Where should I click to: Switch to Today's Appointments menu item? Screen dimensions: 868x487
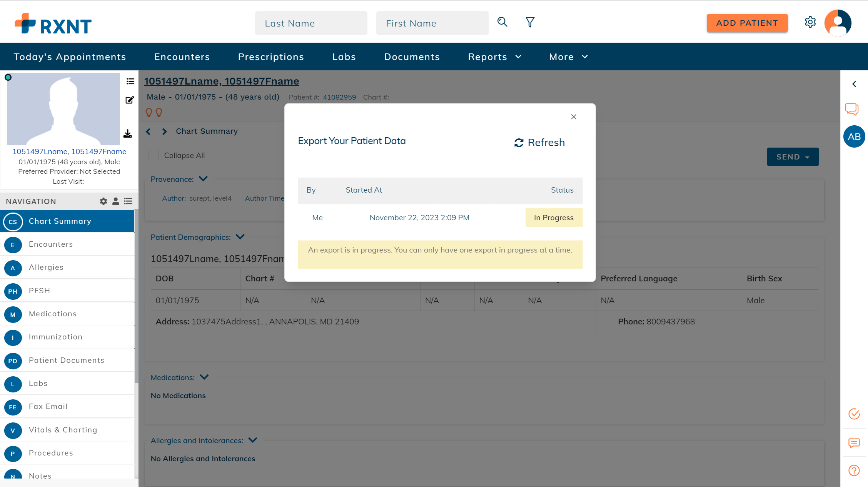[70, 57]
